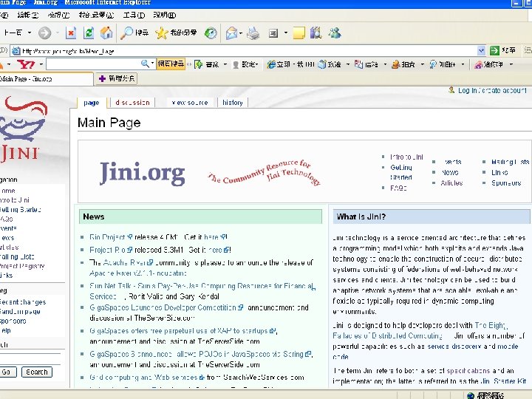This screenshot has height=399, width=532.
Task: Open the Sponsors link in banner
Action: (506, 183)
